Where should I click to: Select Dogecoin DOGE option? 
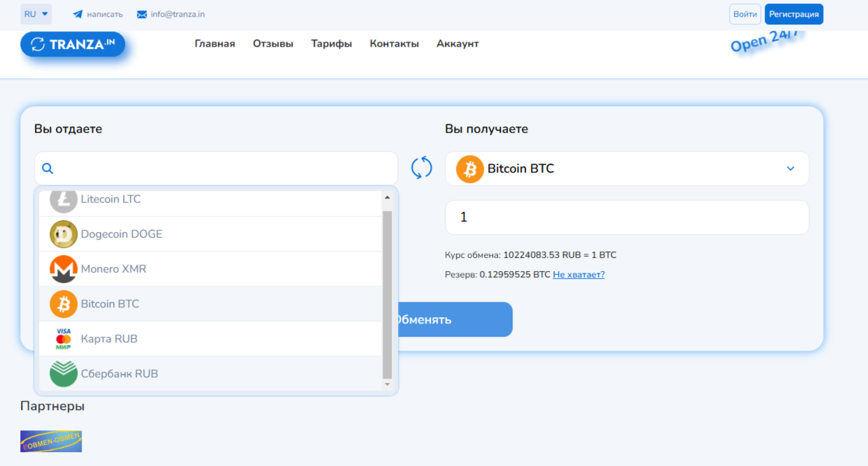click(x=212, y=234)
